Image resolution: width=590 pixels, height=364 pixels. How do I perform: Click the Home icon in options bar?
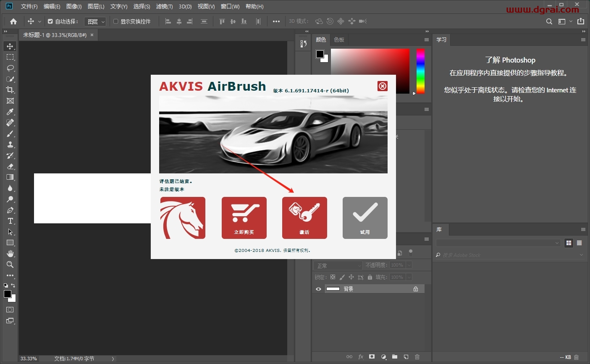pyautogui.click(x=13, y=21)
